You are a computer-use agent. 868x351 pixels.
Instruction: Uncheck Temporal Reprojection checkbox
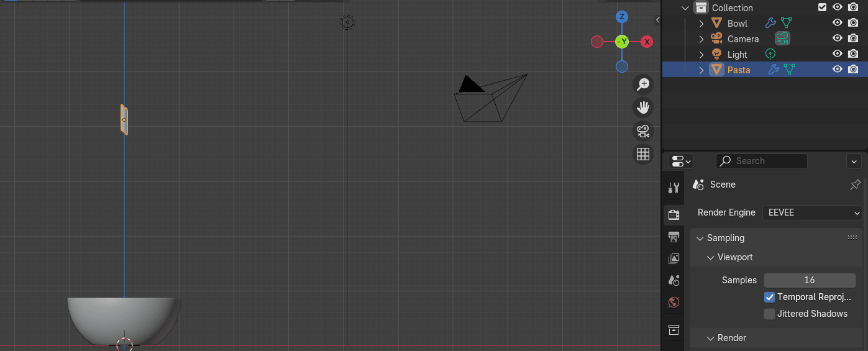[x=769, y=298]
